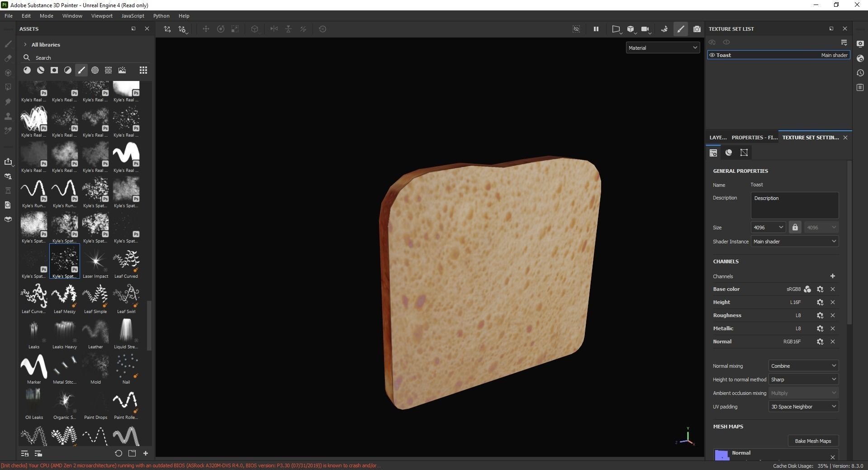Click the add channel plus button
The width and height of the screenshot is (868, 470).
832,276
